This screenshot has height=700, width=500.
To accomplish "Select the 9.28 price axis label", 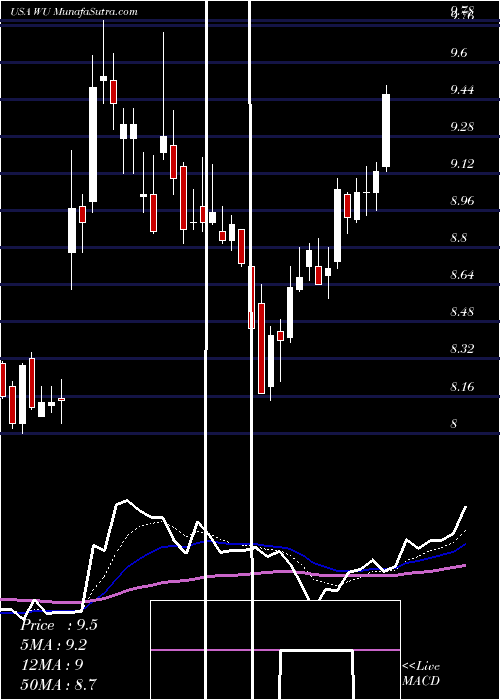I will click(462, 127).
